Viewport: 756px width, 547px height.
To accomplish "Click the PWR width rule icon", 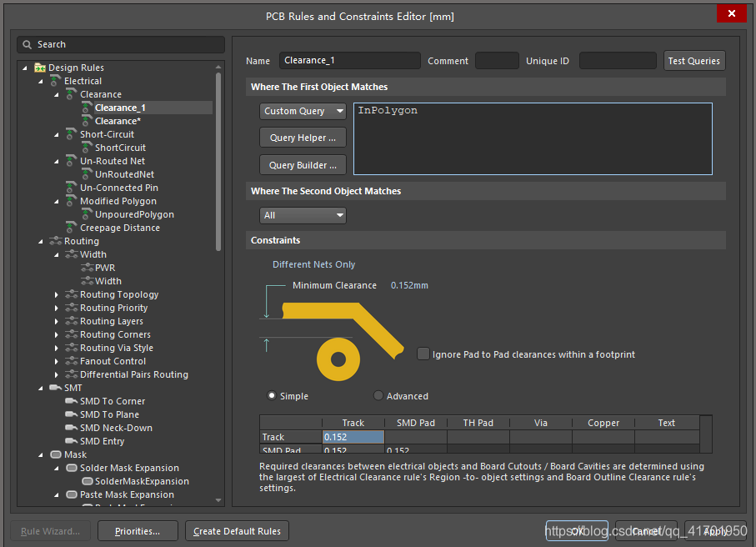I will pos(87,268).
